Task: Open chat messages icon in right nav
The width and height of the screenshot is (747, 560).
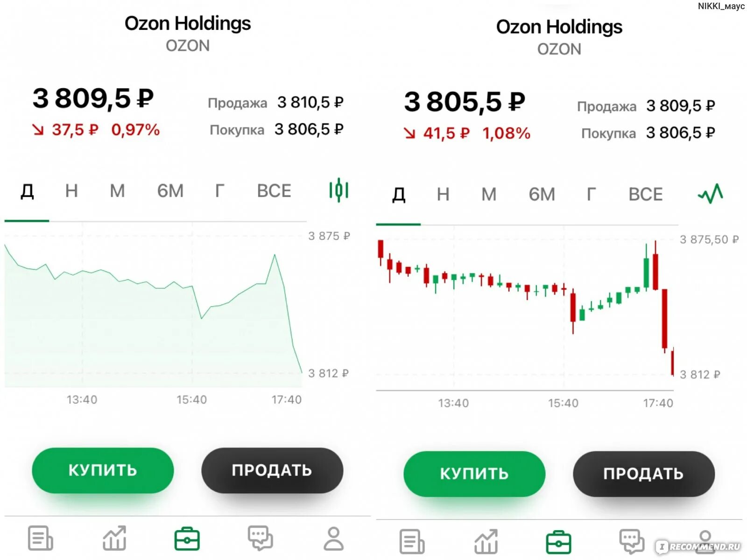Action: click(632, 541)
